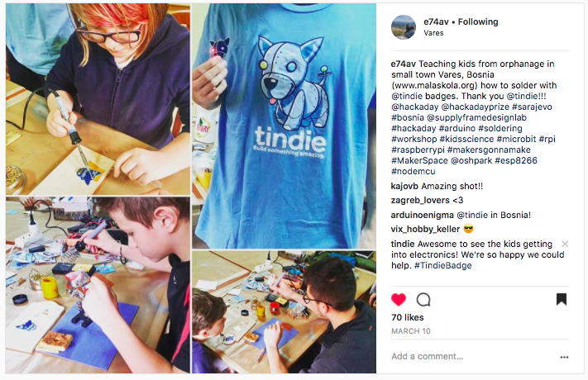Open the Vares location link
Screen dimensions: 588x380
coord(433,33)
